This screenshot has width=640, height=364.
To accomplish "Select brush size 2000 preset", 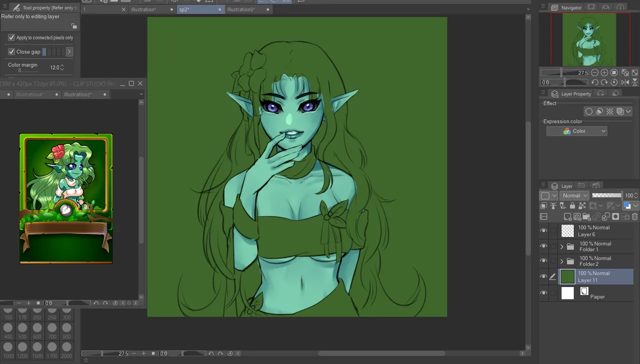I will (x=66, y=349).
